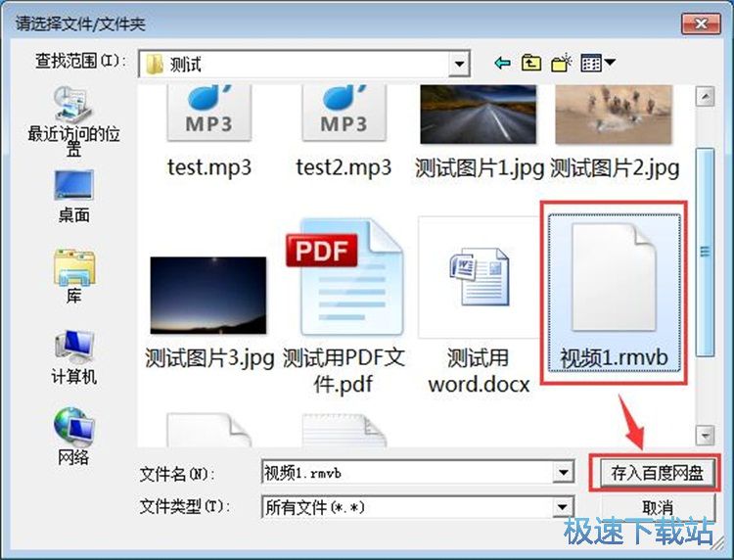Click the scrollbar up arrow
This screenshot has height=560, width=734.
(x=705, y=97)
